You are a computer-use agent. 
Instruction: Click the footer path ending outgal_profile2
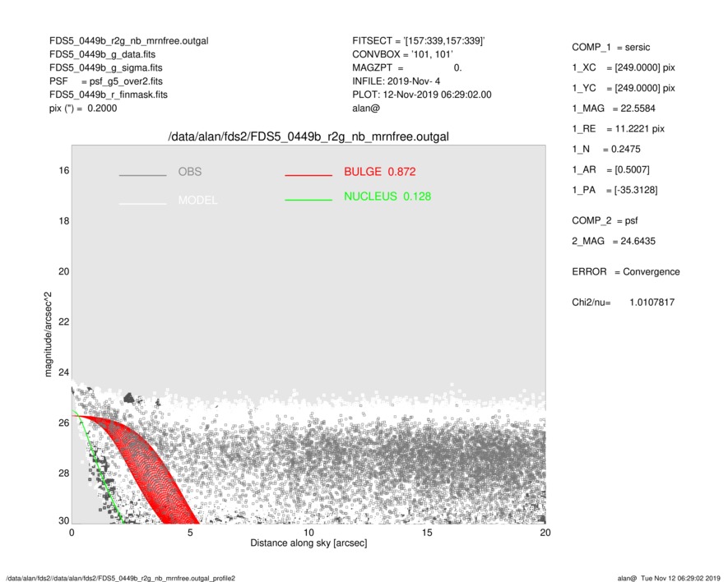121,578
